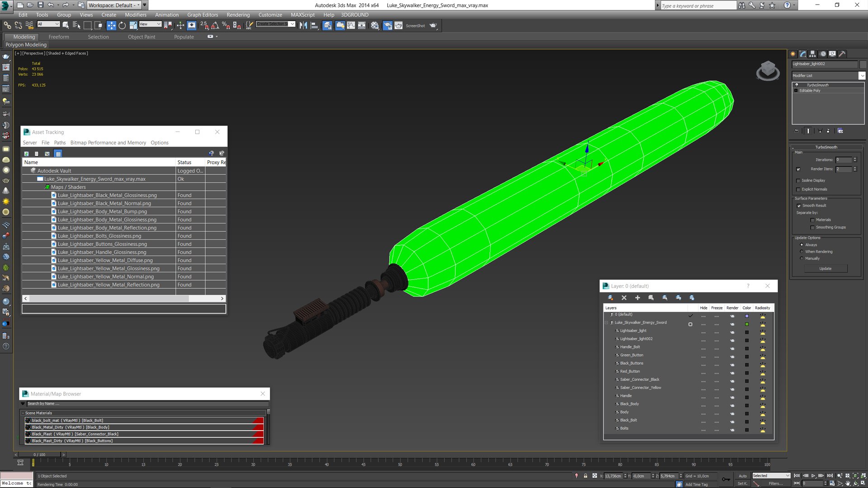Click the 0 (default) layer color swatch

(747, 316)
